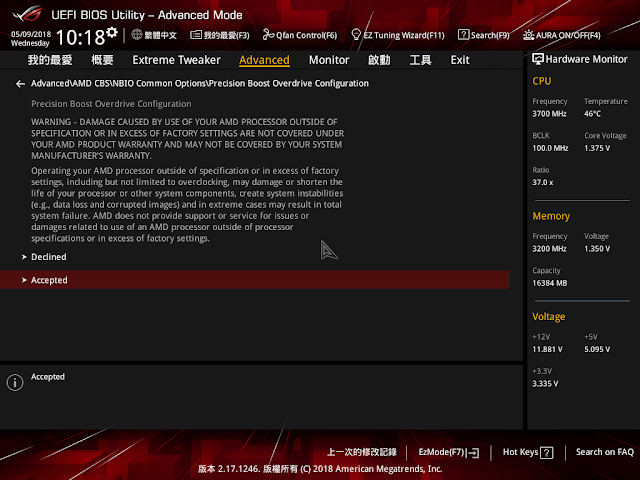Click the Hot Keys question box icon
640x480 pixels.
(x=547, y=453)
